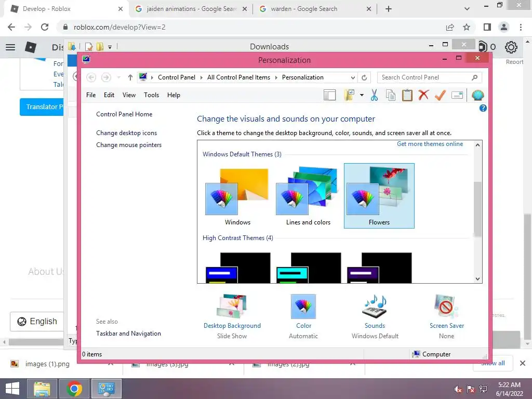Open the View menu
This screenshot has height=399, width=532.
point(129,95)
